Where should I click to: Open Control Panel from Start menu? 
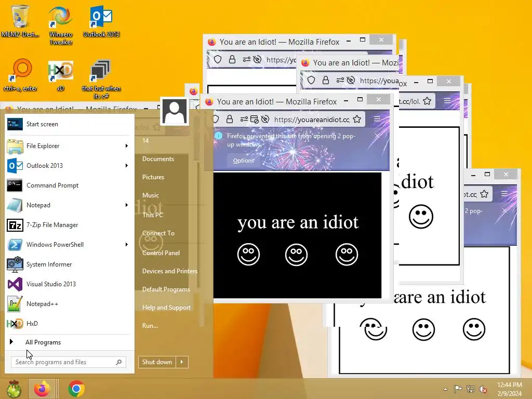point(161,253)
